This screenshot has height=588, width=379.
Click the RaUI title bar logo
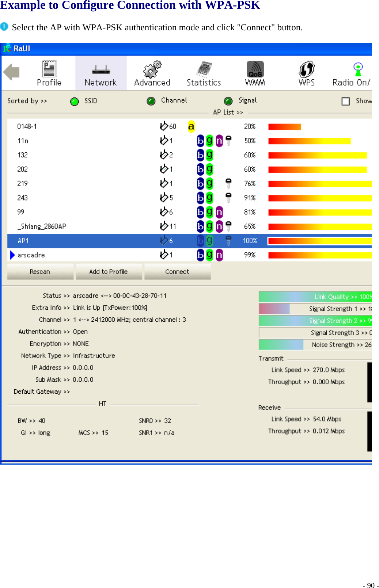pos(7,48)
